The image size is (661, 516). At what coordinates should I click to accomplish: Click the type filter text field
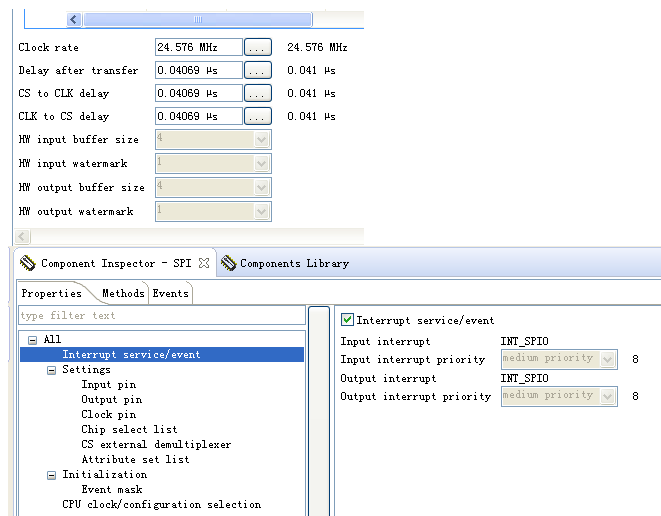(x=162, y=315)
